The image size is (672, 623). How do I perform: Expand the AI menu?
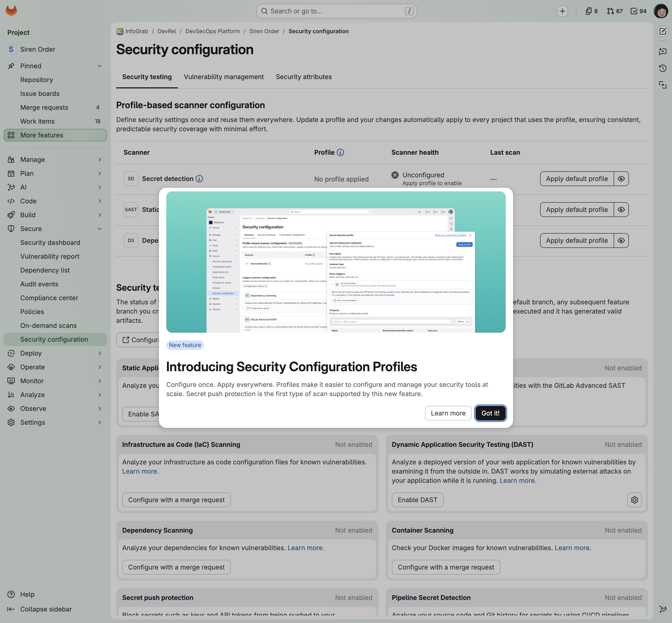point(55,187)
